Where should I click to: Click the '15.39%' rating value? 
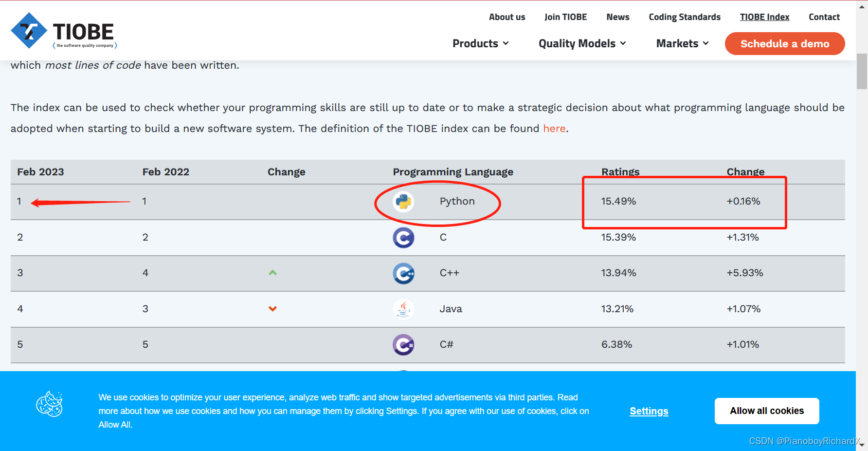[618, 237]
